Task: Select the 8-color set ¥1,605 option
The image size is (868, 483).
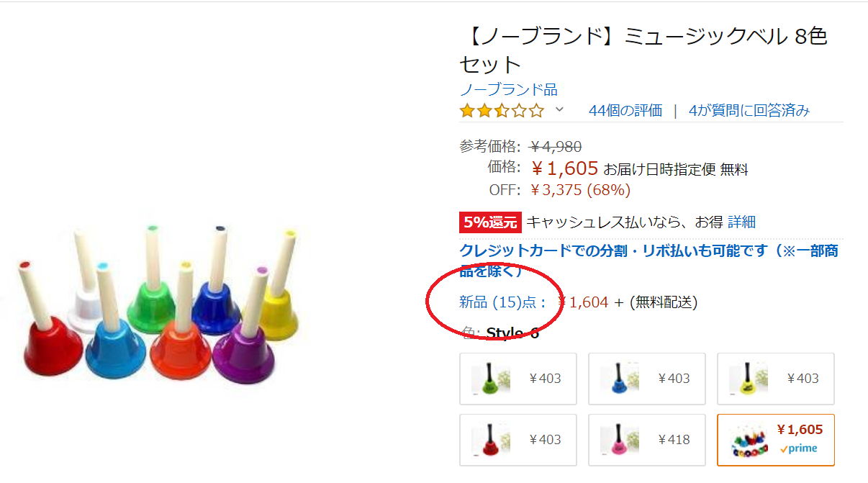Action: pos(775,440)
